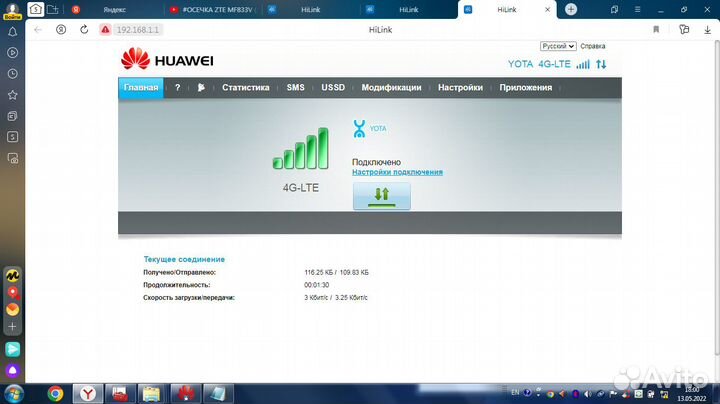This screenshot has width=720, height=404.
Task: Switch to the Яндекс tab
Action: pos(115,10)
